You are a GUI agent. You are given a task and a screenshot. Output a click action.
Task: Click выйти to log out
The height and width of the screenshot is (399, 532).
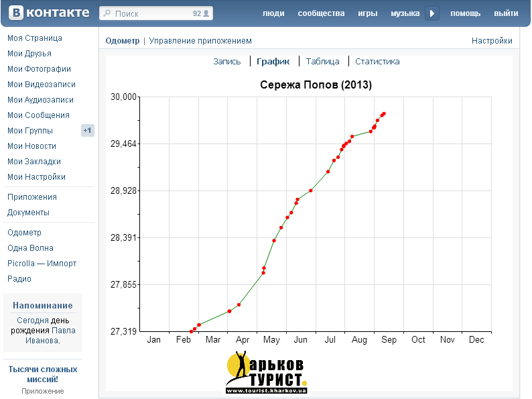click(x=505, y=13)
